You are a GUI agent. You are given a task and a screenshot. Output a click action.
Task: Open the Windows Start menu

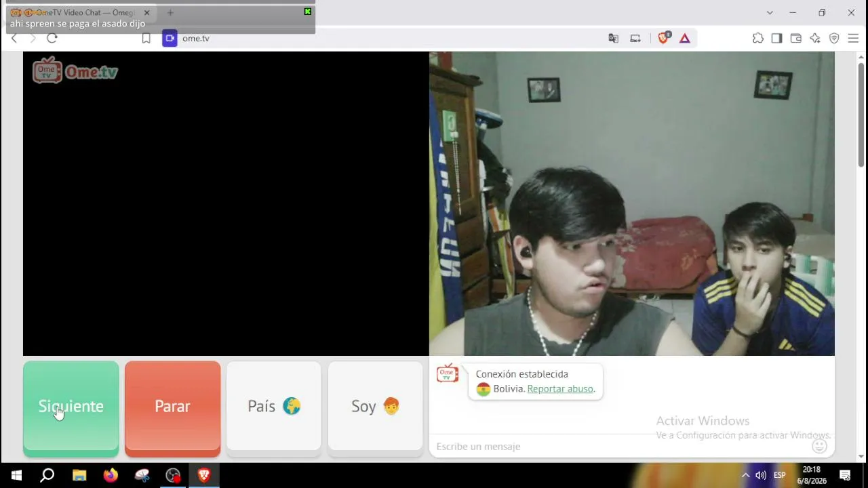pos(16,475)
